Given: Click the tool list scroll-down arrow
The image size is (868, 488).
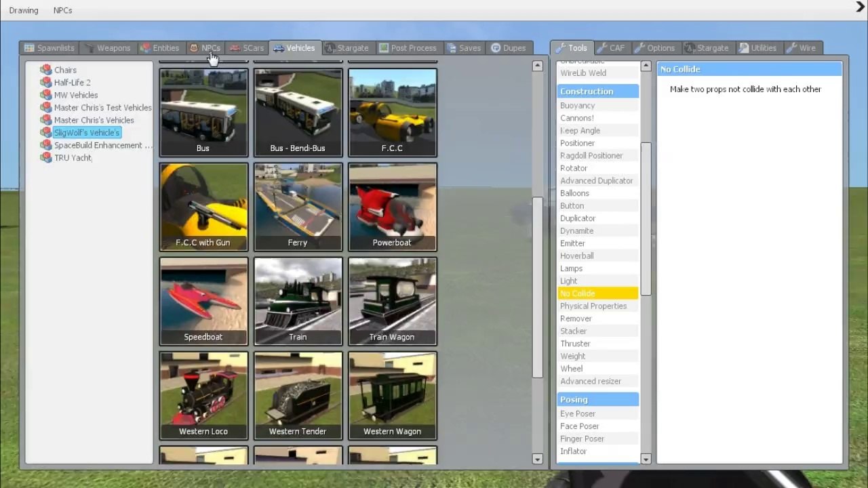Looking at the screenshot, I should (646, 459).
